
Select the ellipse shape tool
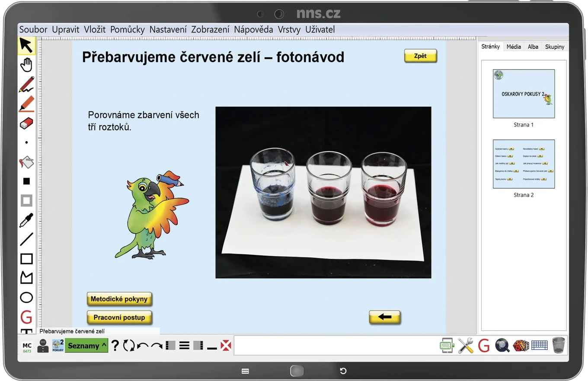(26, 297)
